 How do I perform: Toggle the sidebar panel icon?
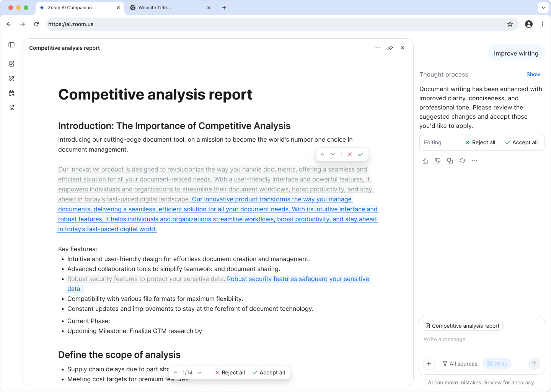click(11, 45)
